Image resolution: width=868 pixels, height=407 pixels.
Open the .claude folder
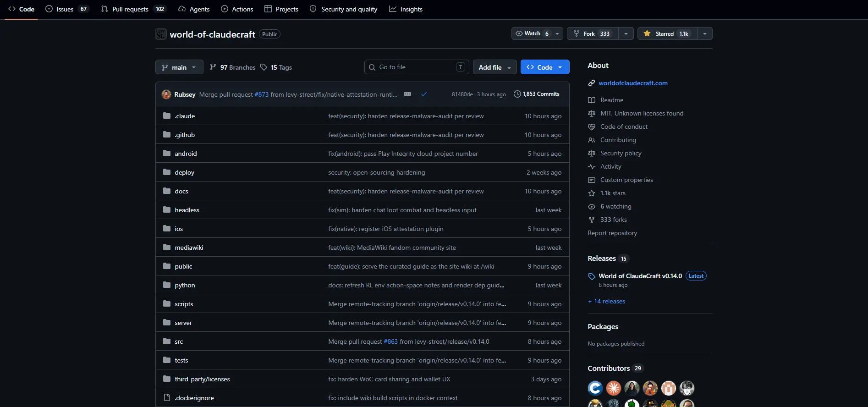coord(185,116)
